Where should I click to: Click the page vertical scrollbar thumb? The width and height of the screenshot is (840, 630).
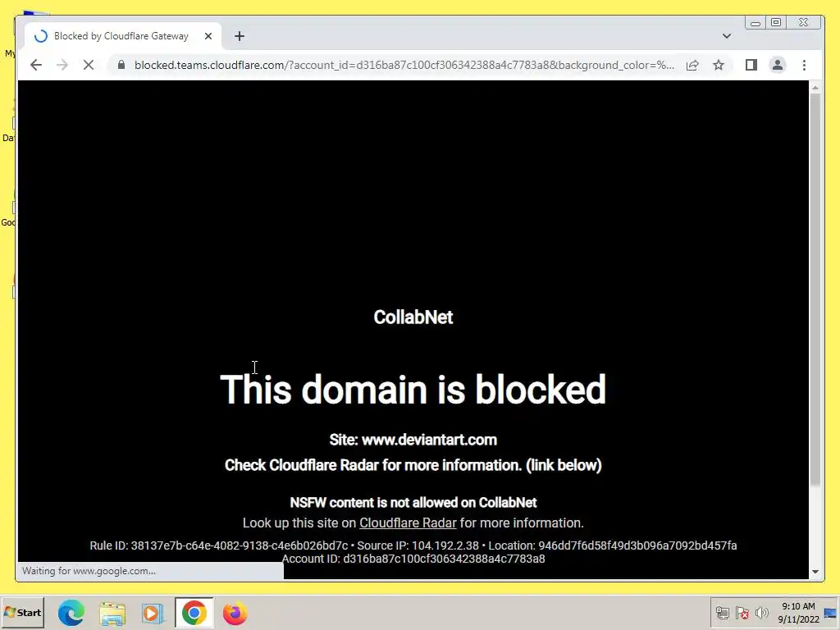[x=815, y=290]
